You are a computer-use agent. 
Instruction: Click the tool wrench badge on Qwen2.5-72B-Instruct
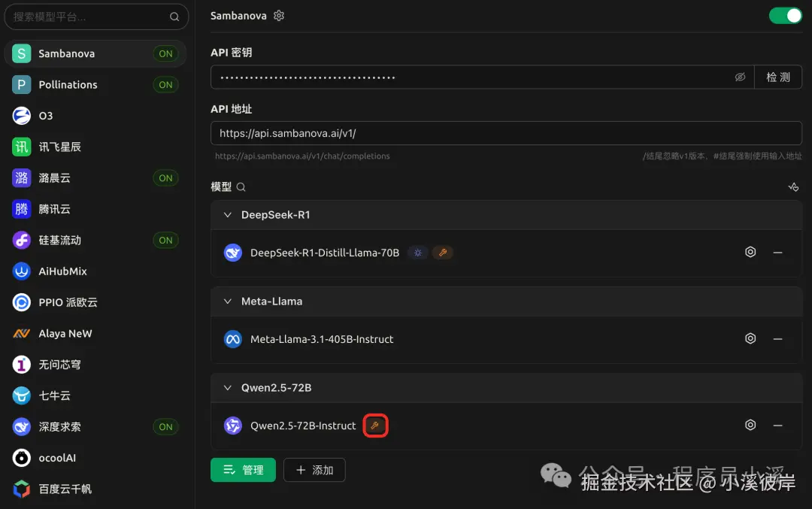pos(375,426)
